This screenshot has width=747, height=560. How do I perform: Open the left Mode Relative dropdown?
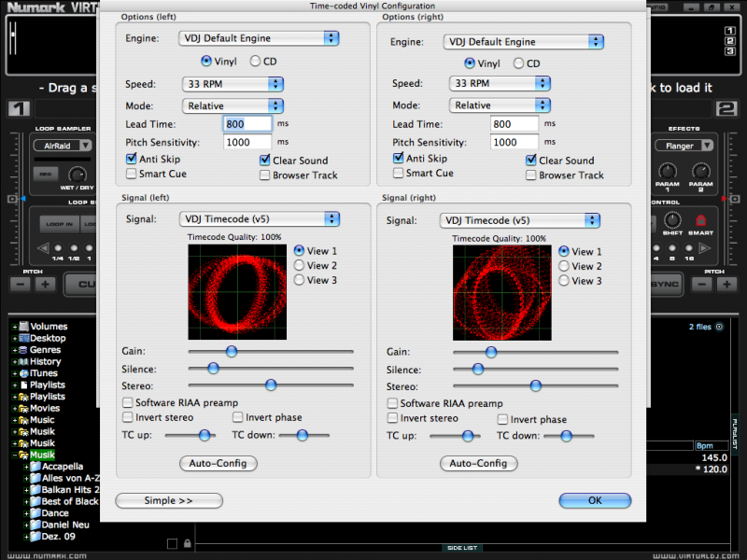pos(233,105)
